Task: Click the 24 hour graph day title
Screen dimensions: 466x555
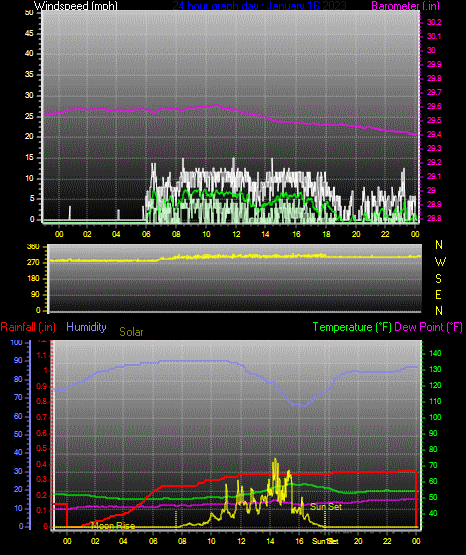Action: [259, 5]
